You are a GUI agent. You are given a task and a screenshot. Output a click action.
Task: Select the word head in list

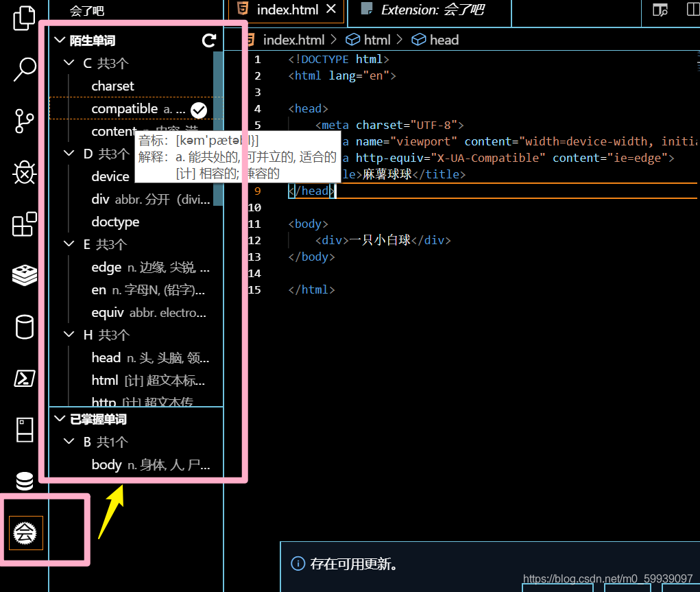[x=106, y=357]
